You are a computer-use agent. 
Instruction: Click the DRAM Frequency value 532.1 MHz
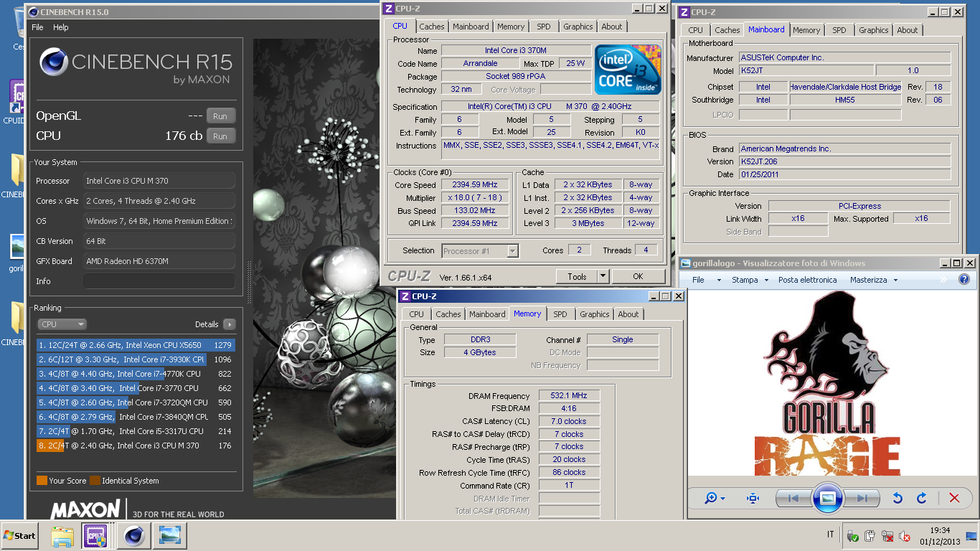tap(568, 396)
